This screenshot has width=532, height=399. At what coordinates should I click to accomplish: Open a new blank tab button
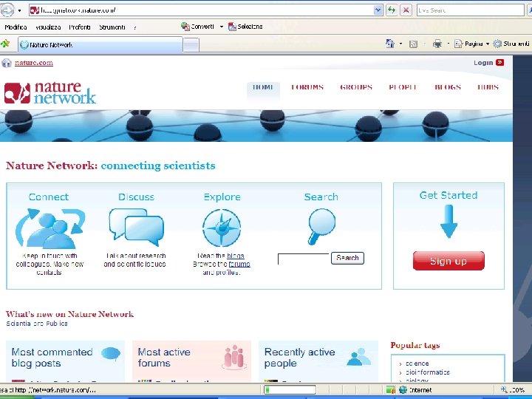[191, 45]
